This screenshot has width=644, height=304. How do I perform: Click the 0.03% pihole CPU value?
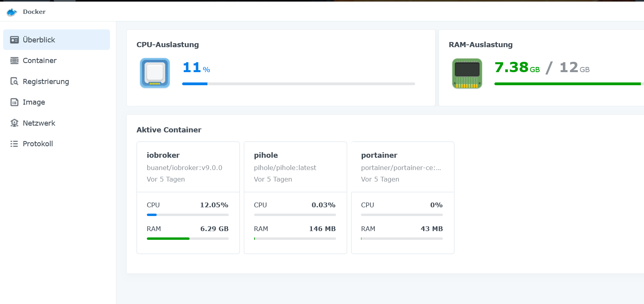(323, 205)
